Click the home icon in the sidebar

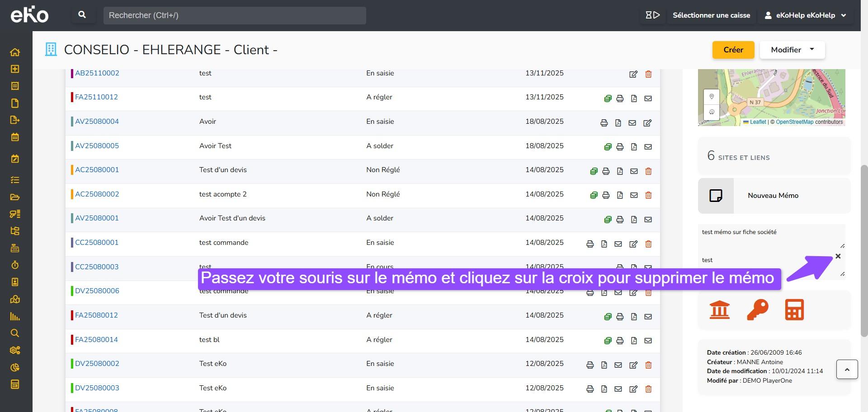click(15, 52)
